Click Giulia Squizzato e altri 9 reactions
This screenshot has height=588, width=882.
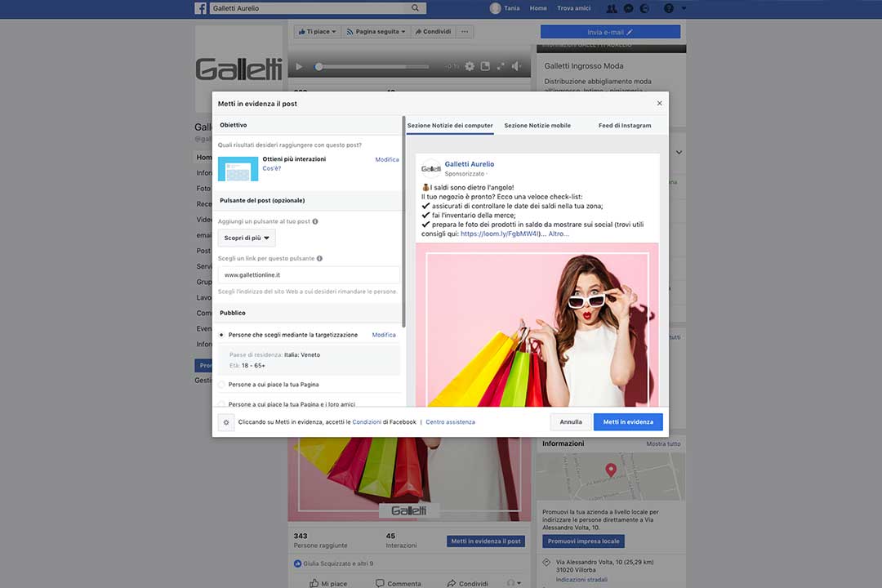[x=338, y=563]
